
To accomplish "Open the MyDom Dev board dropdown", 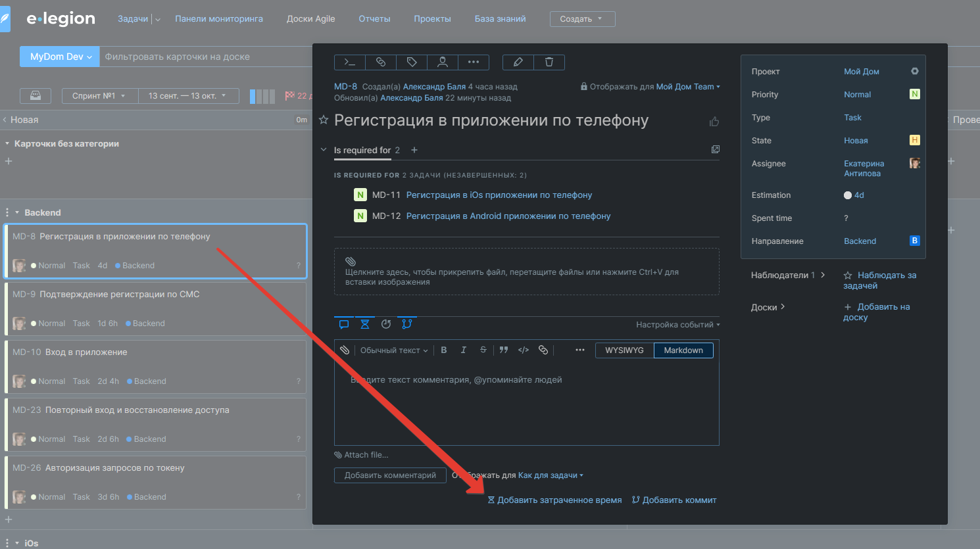I will [61, 57].
